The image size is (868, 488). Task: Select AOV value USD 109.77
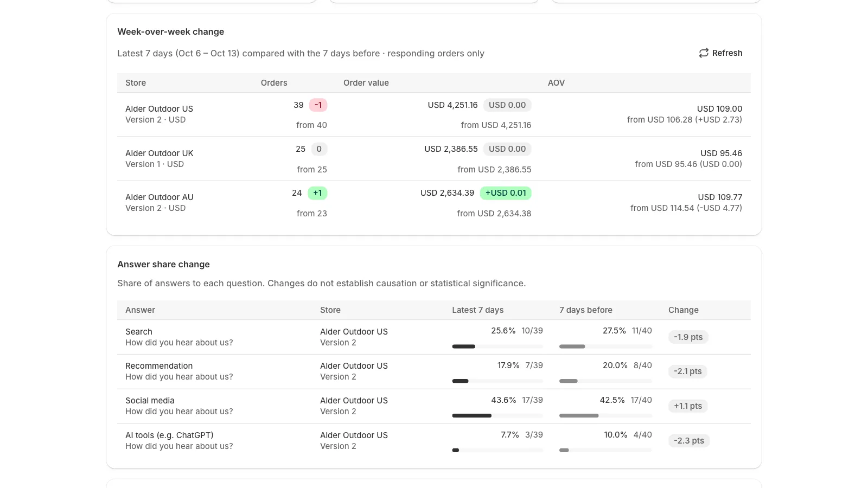(x=720, y=197)
